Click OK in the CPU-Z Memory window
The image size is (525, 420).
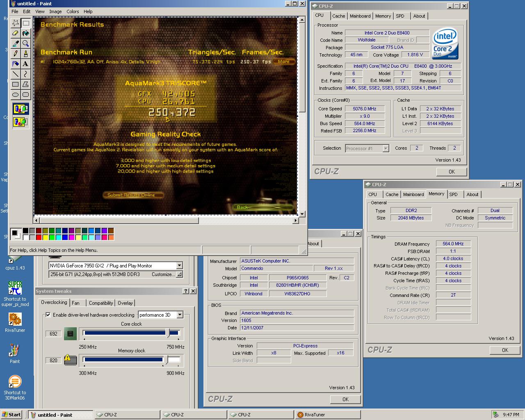point(505,350)
